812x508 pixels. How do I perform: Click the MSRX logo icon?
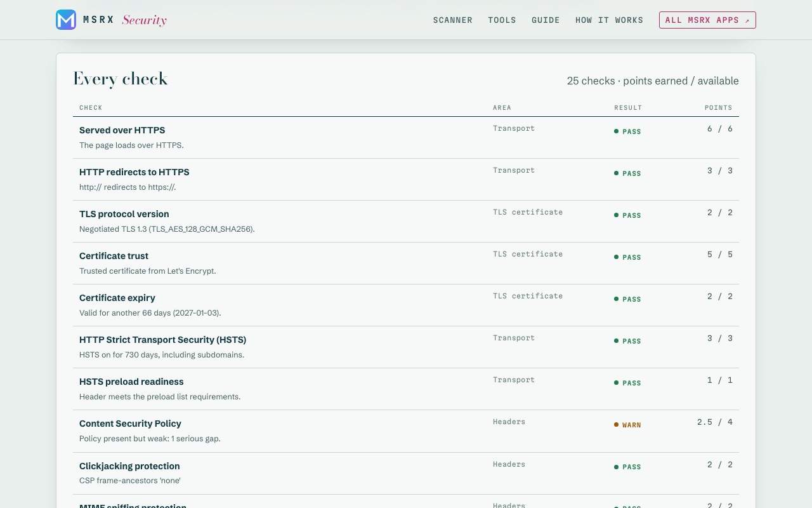66,20
